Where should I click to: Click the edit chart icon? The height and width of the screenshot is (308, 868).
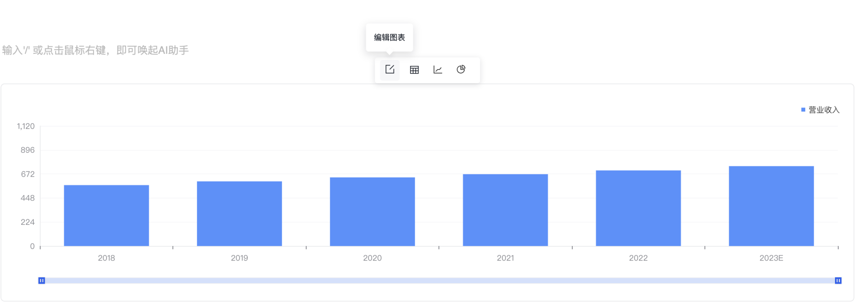click(390, 70)
